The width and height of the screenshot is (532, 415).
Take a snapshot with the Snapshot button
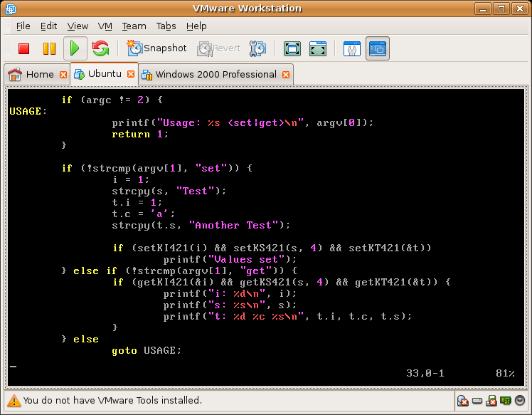156,48
